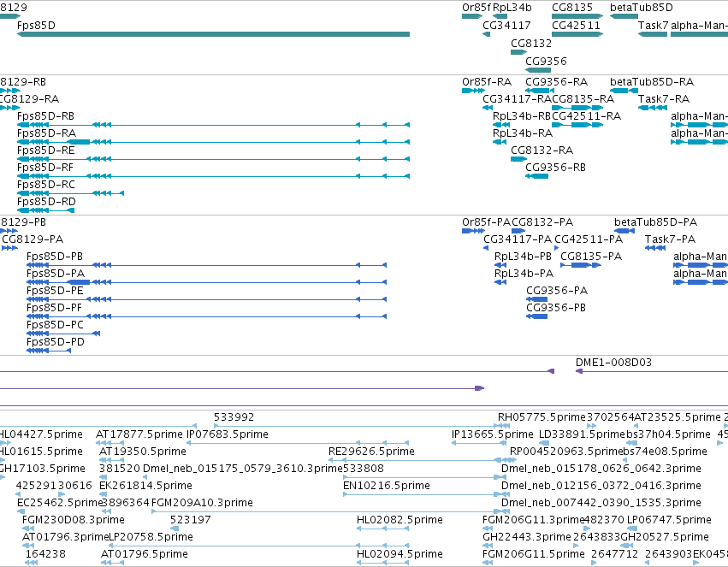Screen dimensions: 728x567
Task: Click the Fps85D-RD transcript label
Action: tap(46, 202)
